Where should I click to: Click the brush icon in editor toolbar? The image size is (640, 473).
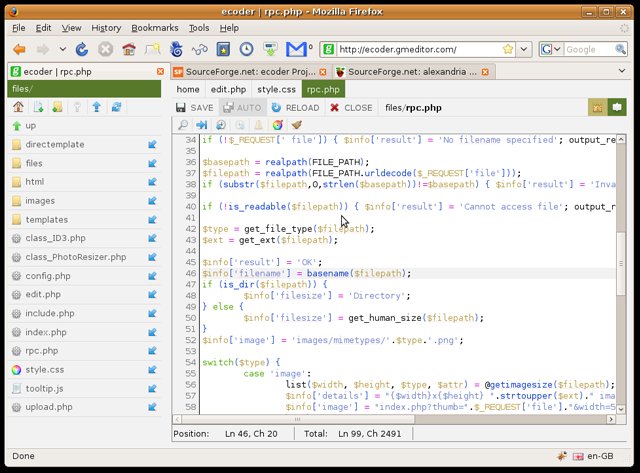[296, 125]
